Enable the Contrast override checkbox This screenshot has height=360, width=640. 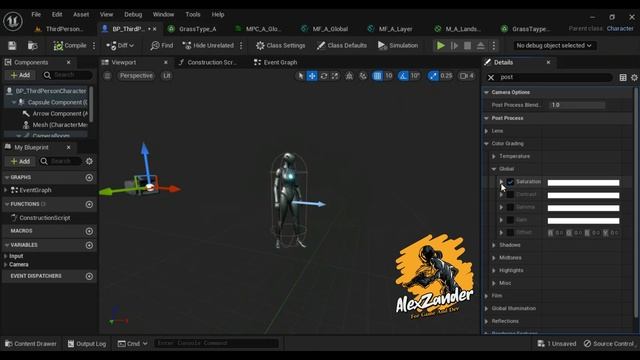coord(510,195)
